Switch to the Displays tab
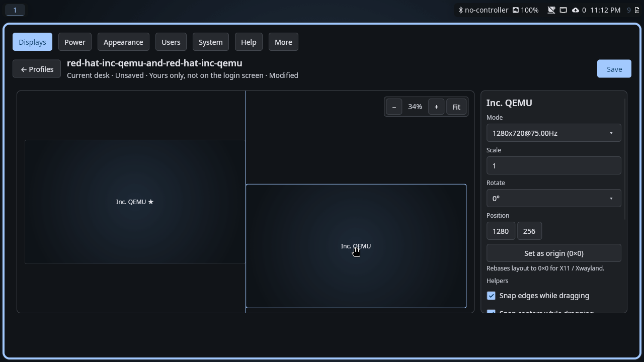The image size is (644, 362). point(32,42)
